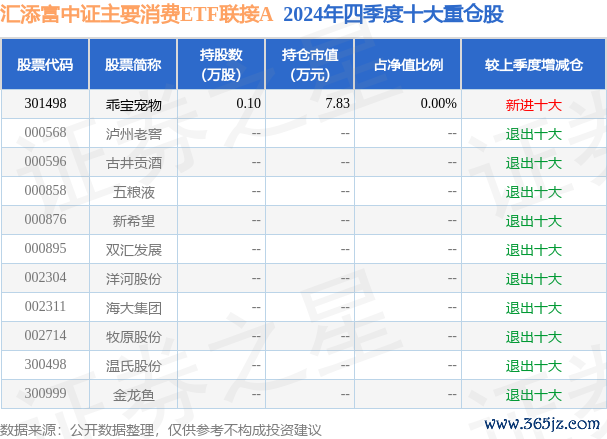Click the 7.83 market value cell
This screenshot has height=439, width=607.
click(338, 103)
